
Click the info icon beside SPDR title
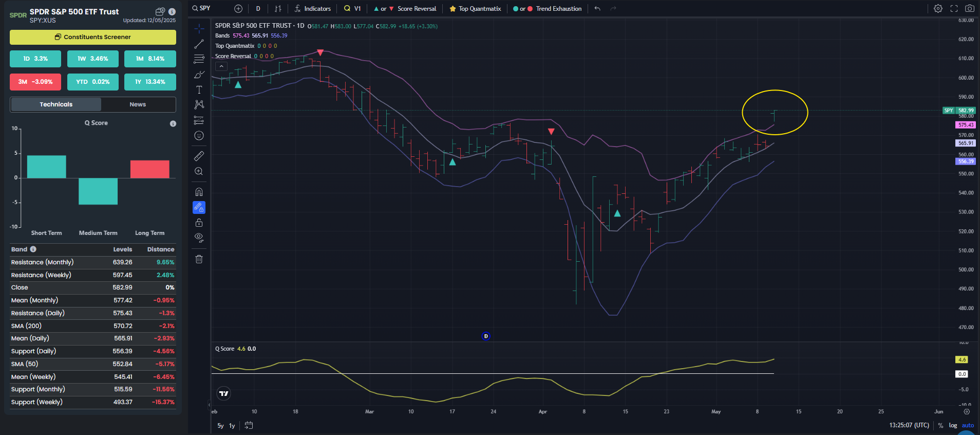point(172,11)
